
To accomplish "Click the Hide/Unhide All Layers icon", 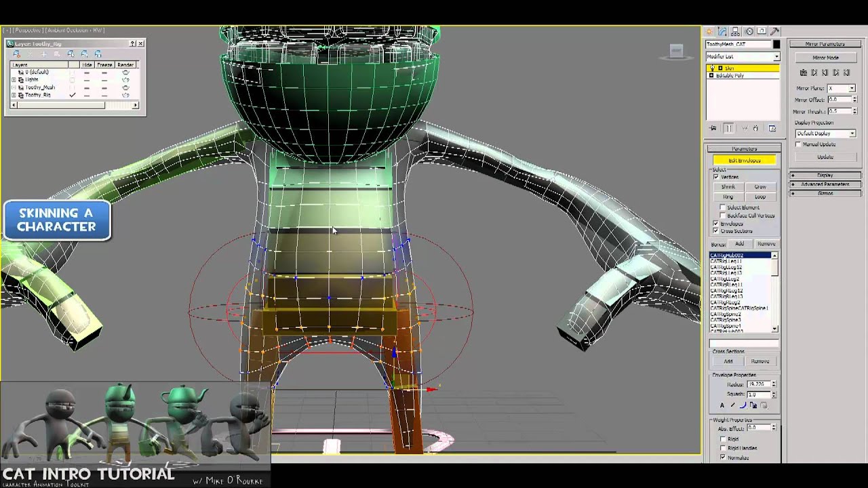I will point(84,54).
